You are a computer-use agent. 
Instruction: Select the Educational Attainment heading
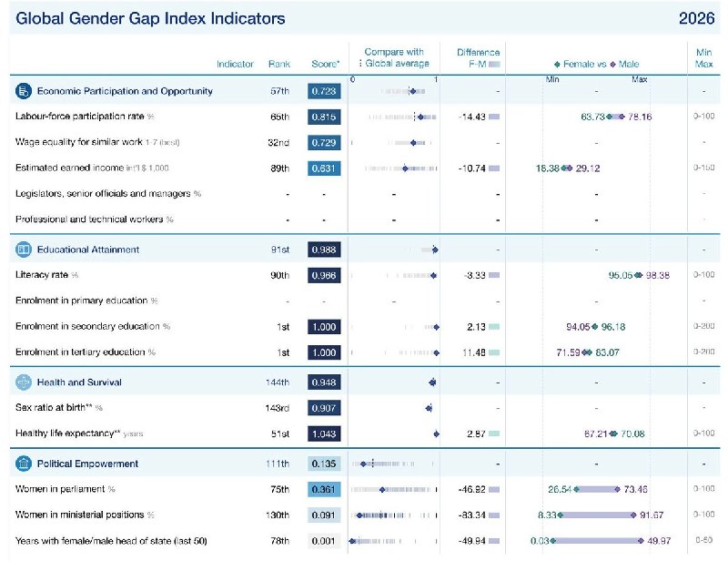click(88, 250)
